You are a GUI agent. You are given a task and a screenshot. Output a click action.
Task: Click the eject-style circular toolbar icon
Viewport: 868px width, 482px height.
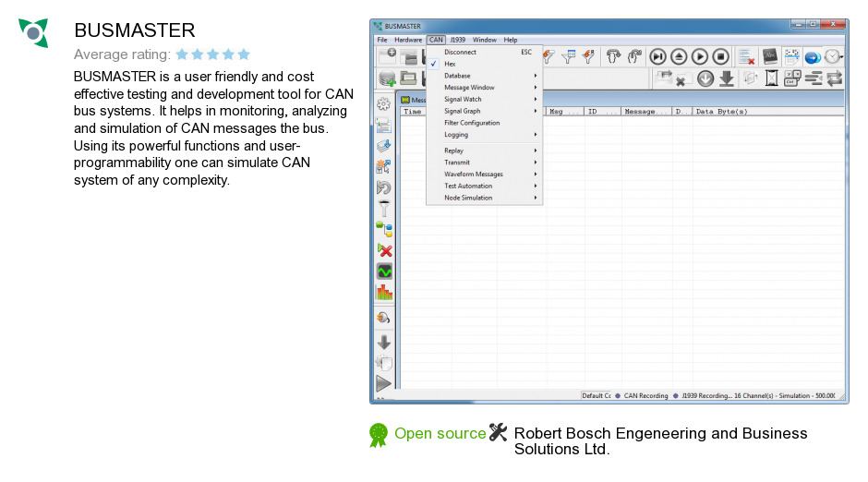pyautogui.click(x=679, y=56)
